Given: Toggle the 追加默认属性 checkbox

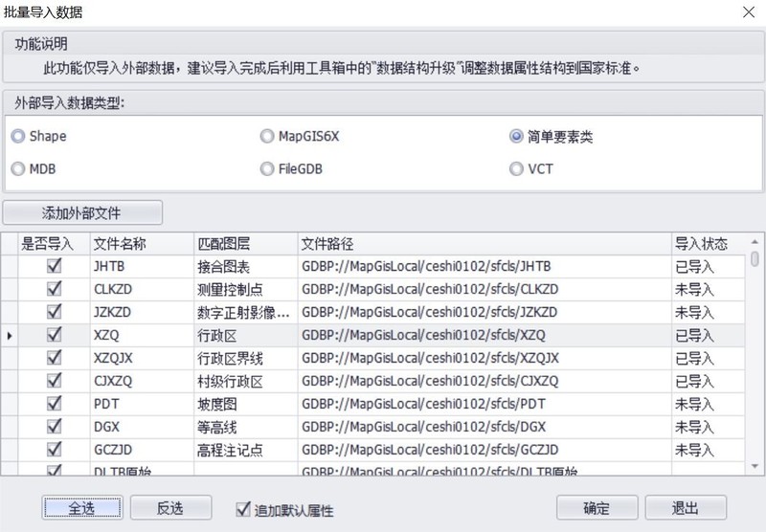Looking at the screenshot, I should (x=242, y=509).
